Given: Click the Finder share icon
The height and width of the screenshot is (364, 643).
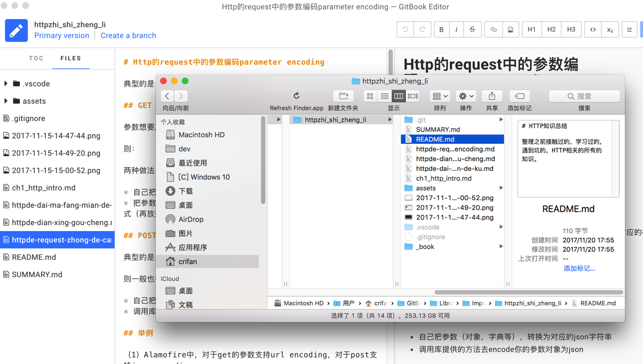Looking at the screenshot, I should [492, 96].
